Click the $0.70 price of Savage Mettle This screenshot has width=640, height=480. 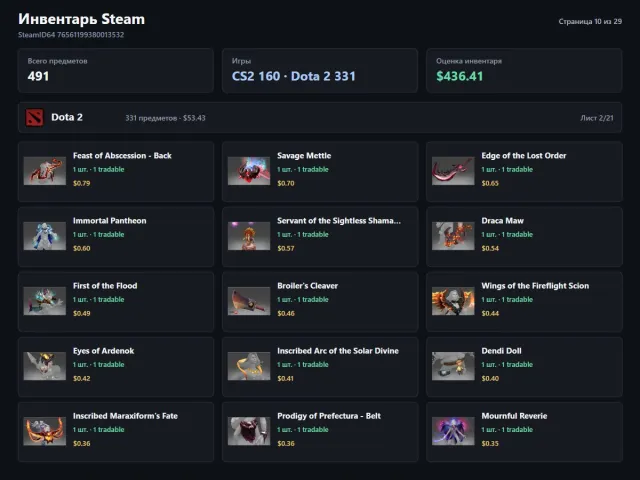(x=286, y=183)
